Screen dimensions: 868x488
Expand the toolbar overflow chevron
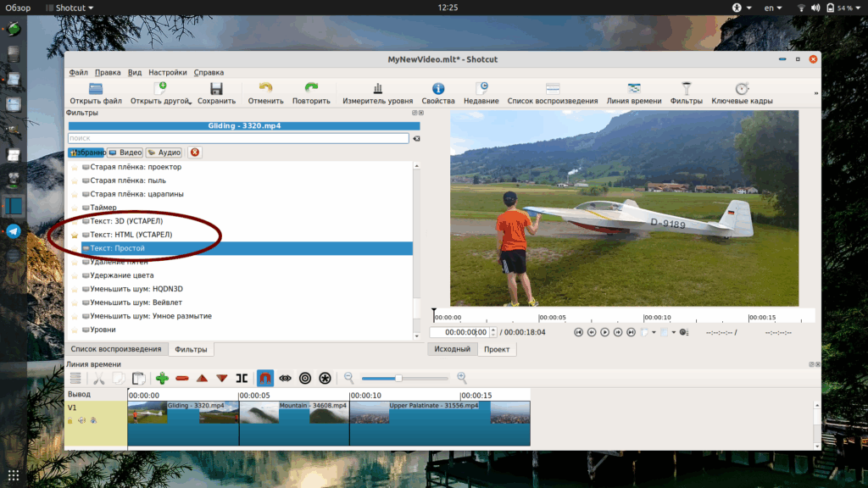[816, 93]
